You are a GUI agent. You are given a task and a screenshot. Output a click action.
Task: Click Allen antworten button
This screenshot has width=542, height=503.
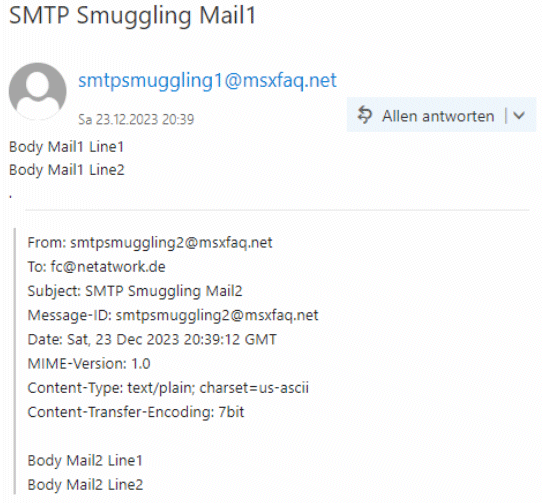(x=426, y=115)
